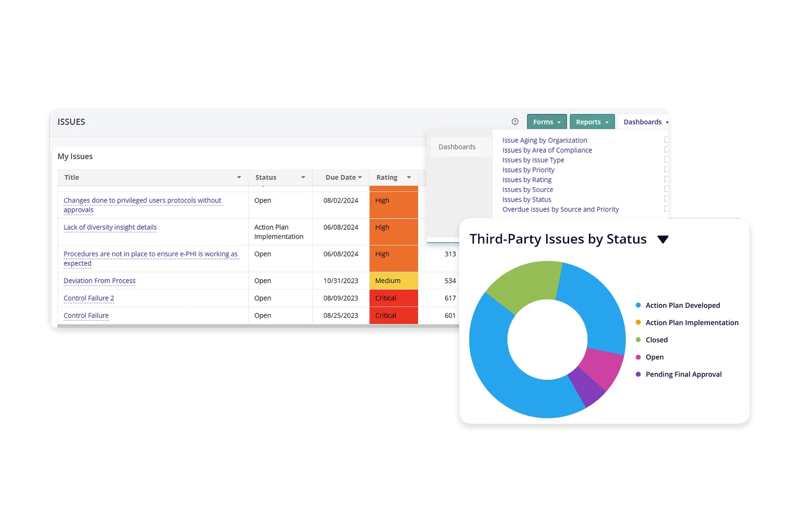This screenshot has height=532, width=800.
Task: Open the Forms dropdown menu
Action: coord(546,122)
